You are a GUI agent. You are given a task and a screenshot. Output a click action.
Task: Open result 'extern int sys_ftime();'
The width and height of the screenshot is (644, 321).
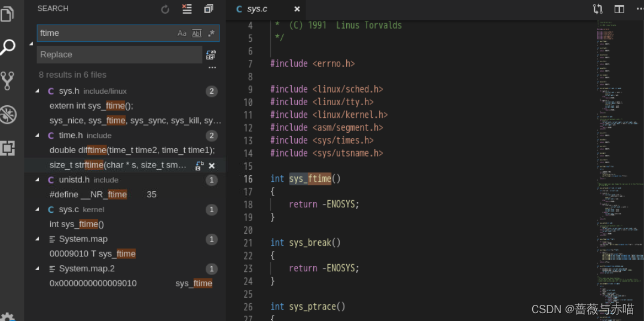(x=91, y=106)
